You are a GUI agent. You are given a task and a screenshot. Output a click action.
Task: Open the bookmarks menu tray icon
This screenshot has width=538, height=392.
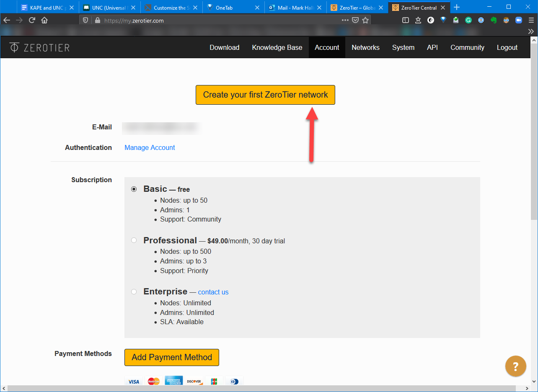418,20
